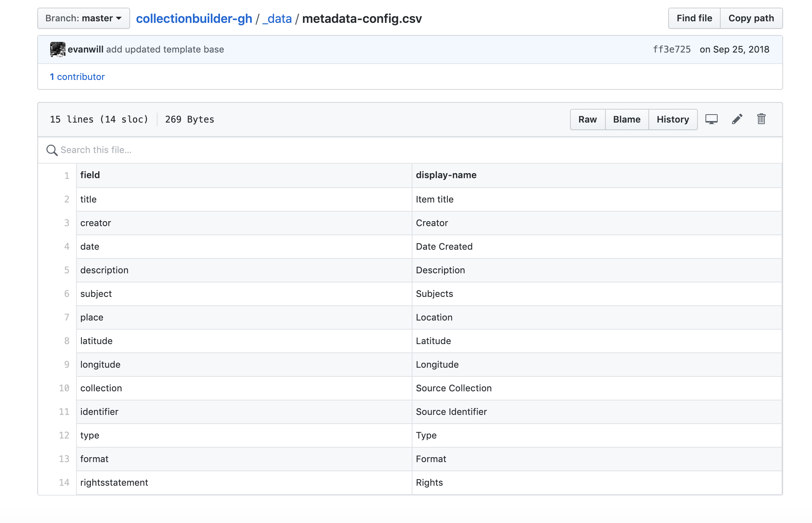Open collectionbuilder-gh repository link
Screen dimensions: 812x523
coord(194,18)
